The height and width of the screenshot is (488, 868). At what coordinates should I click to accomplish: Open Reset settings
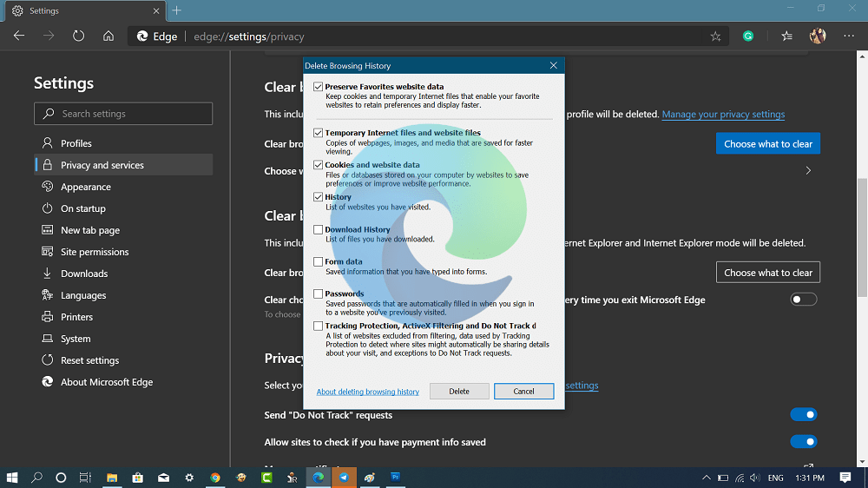[123, 360]
